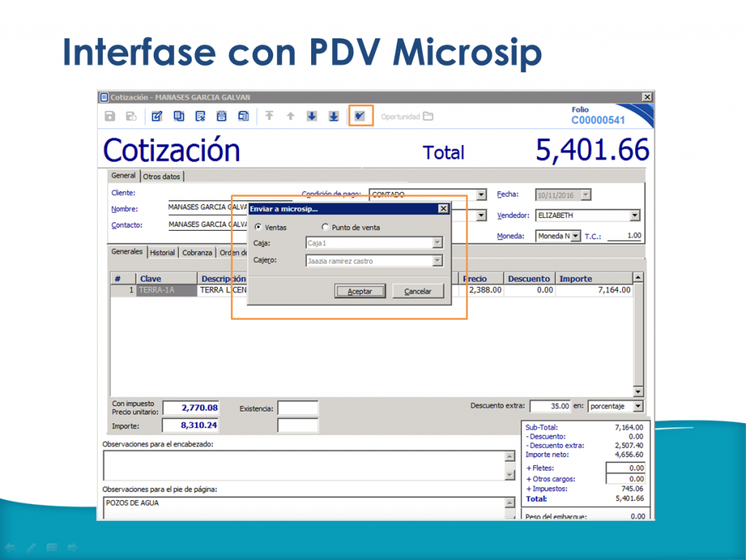This screenshot has height=560, width=746.
Task: Click the Cancelar button
Action: click(417, 291)
